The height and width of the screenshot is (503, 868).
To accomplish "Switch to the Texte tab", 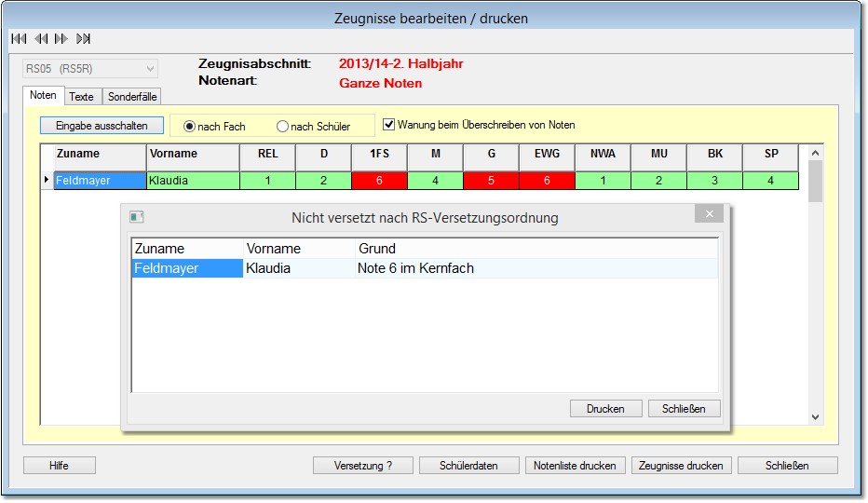I will [x=82, y=96].
